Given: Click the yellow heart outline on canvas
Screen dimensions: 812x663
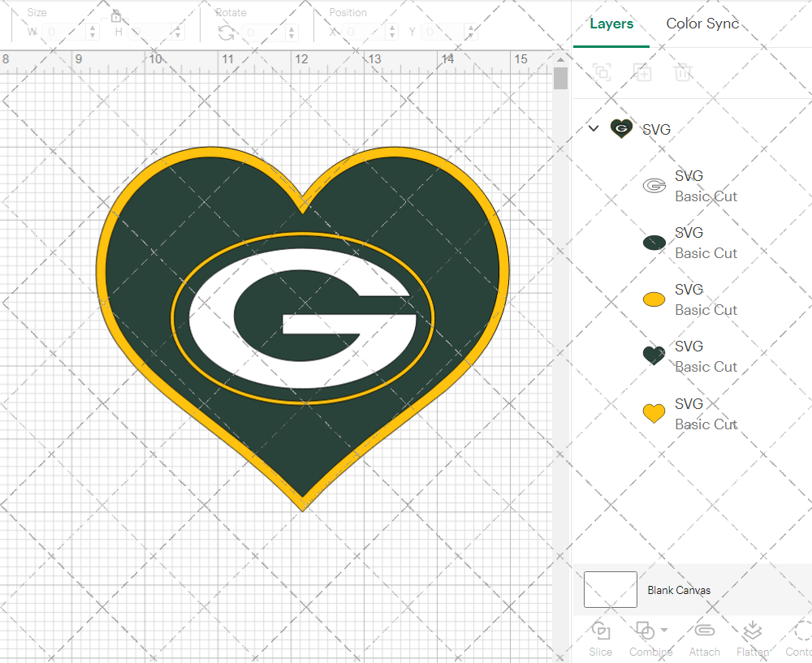Looking at the screenshot, I should (101, 269).
